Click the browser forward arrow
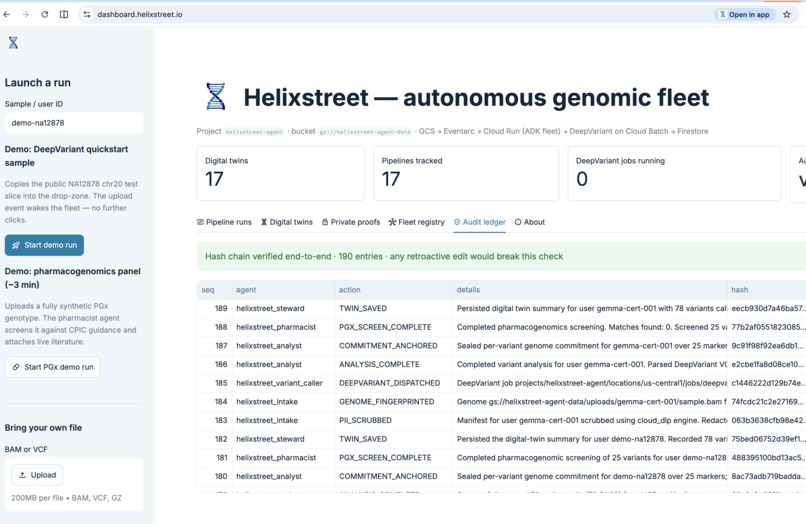 [25, 14]
